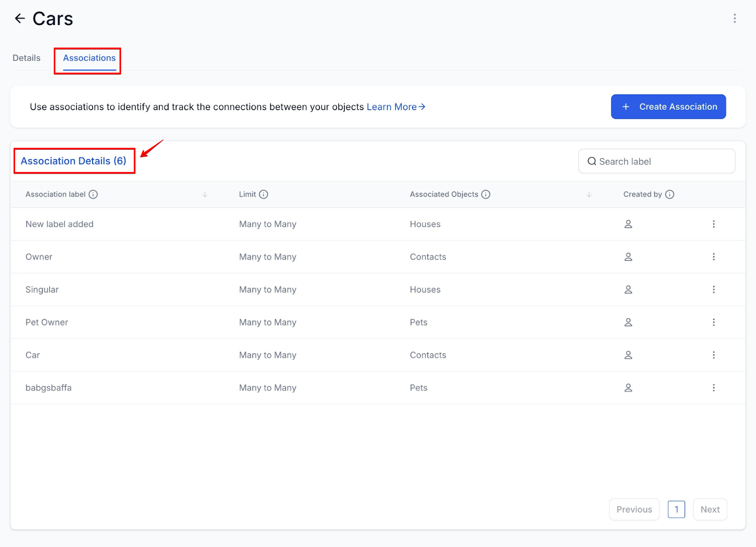This screenshot has height=547, width=756.
Task: Click the info icon next to Limit
Action: tap(264, 194)
